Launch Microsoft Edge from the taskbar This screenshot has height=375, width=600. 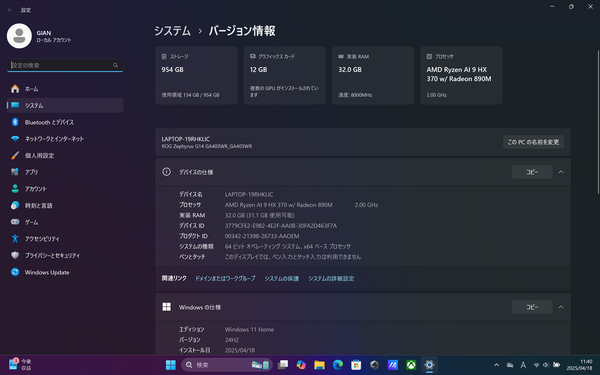(x=338, y=365)
